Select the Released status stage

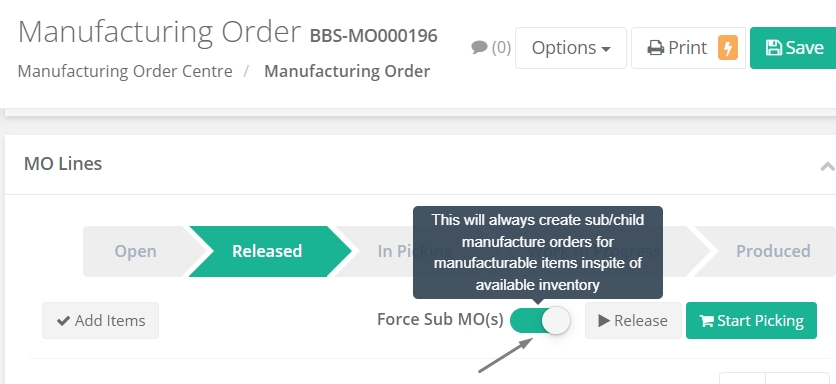[x=267, y=251]
